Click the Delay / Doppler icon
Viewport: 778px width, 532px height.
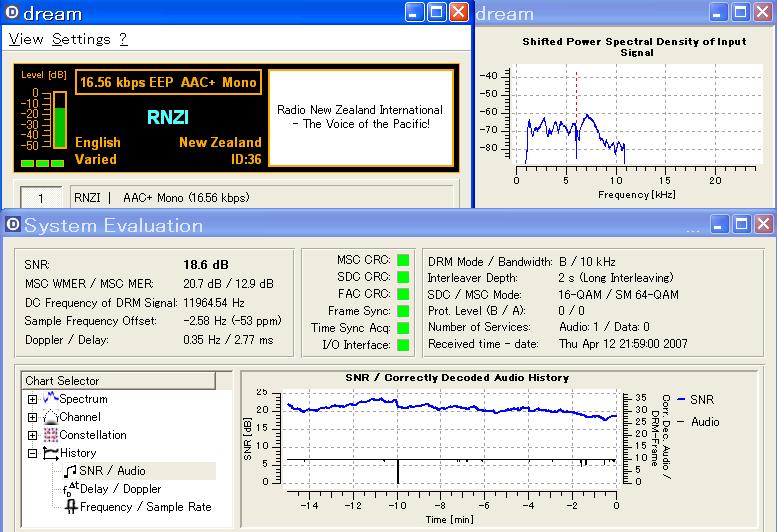click(x=70, y=489)
